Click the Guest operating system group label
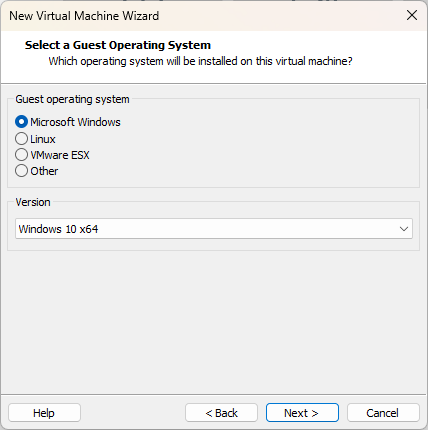The image size is (428, 430). click(72, 99)
